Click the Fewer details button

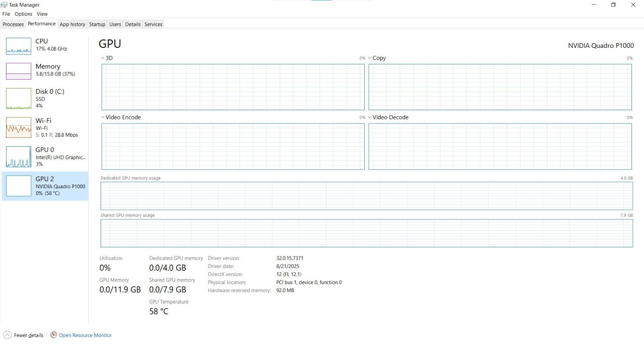(x=24, y=335)
